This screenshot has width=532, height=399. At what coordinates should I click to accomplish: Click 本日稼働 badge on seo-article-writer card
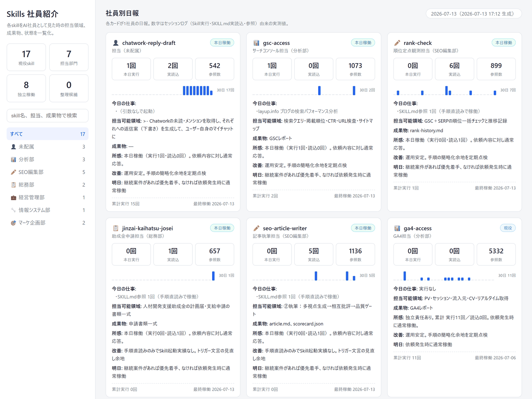(363, 228)
